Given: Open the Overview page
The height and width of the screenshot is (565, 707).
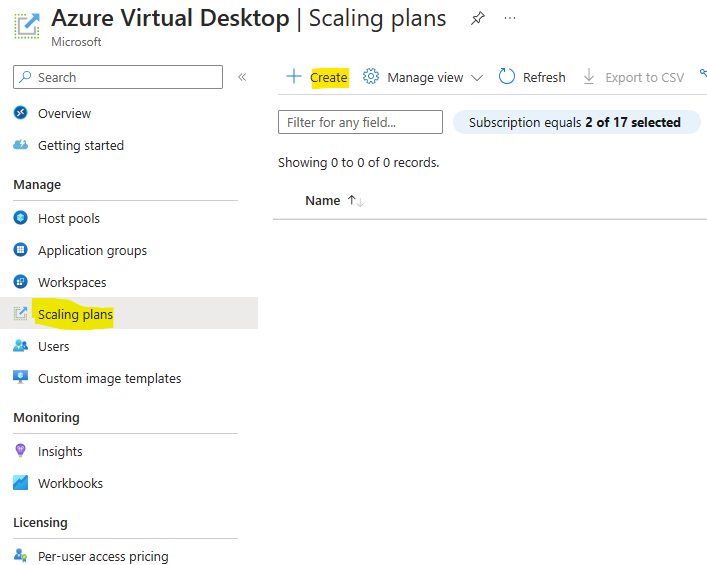Looking at the screenshot, I should tap(64, 114).
